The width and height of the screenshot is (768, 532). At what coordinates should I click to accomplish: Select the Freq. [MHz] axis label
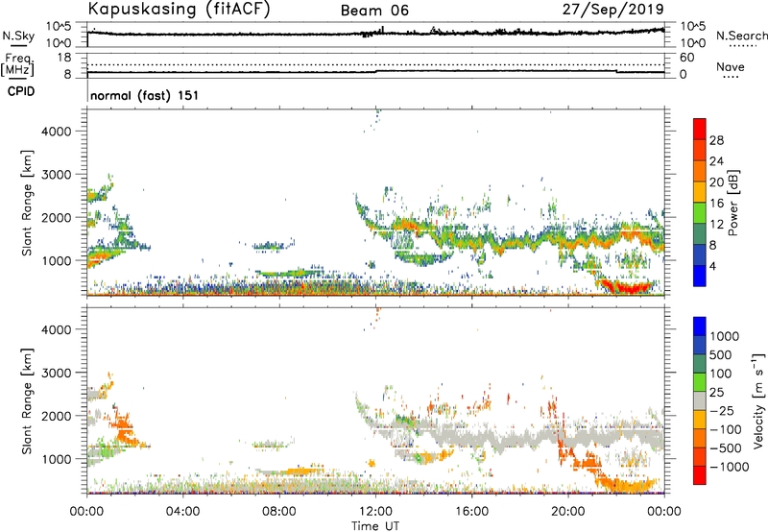tap(17, 65)
